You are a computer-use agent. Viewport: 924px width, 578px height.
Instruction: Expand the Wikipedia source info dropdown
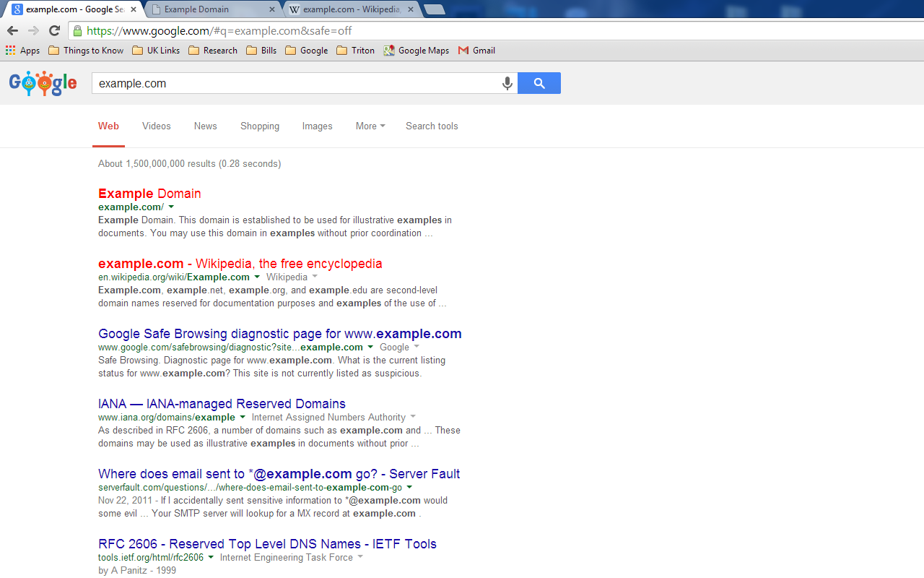click(x=315, y=277)
